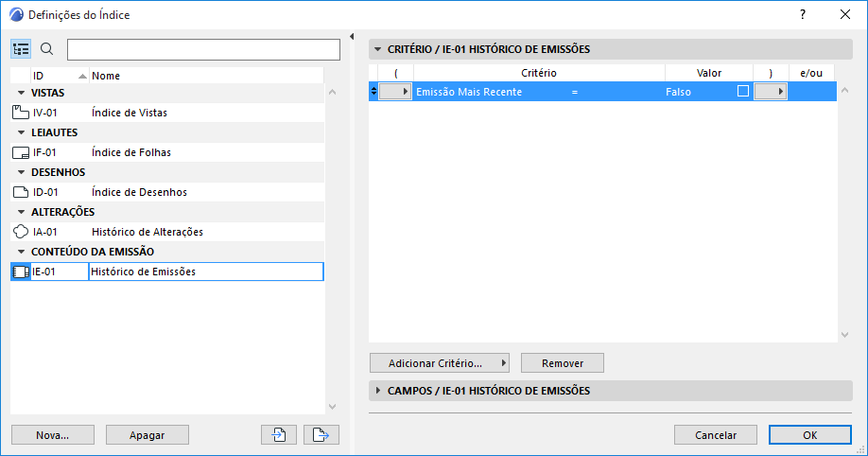The width and height of the screenshot is (868, 456).
Task: Open the closing parenthesis dropdown in criteria row
Action: (x=771, y=92)
